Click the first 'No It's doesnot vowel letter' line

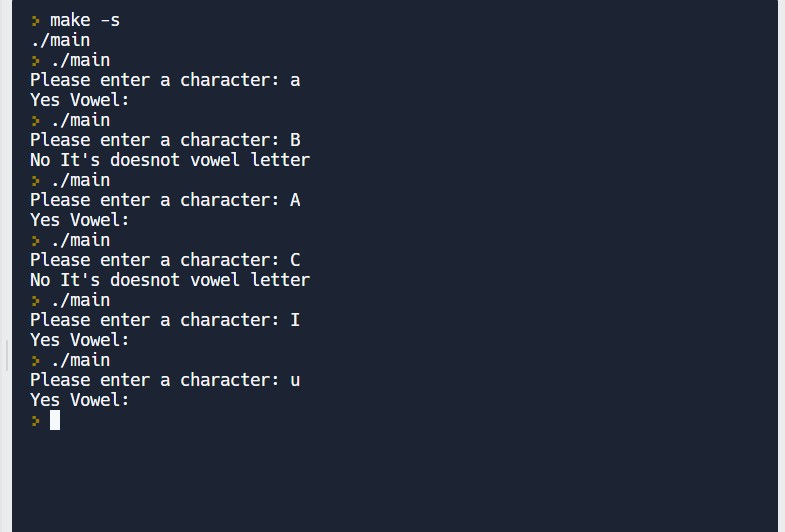coord(170,160)
